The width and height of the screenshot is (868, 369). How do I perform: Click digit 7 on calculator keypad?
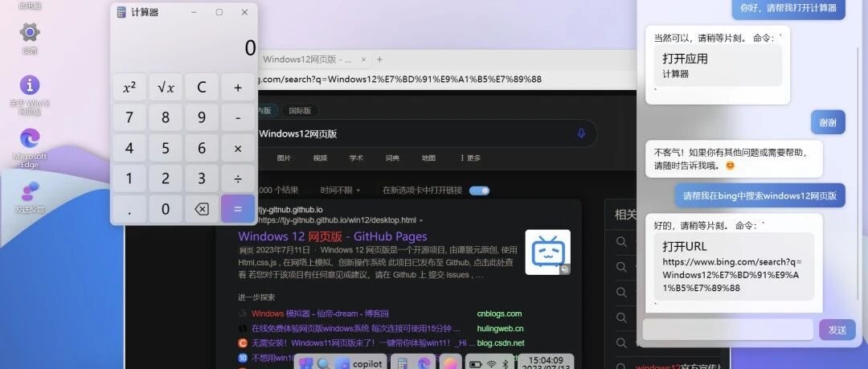(129, 117)
